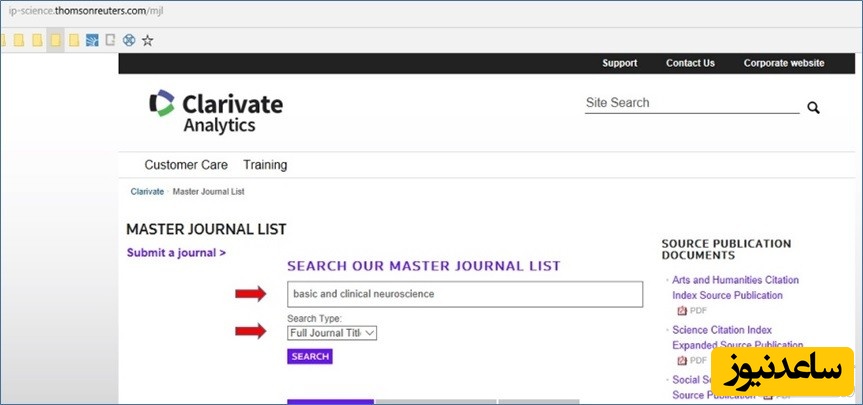Open the blue square bookmark icon
Screen dimensions: 863x405
[x=93, y=40]
